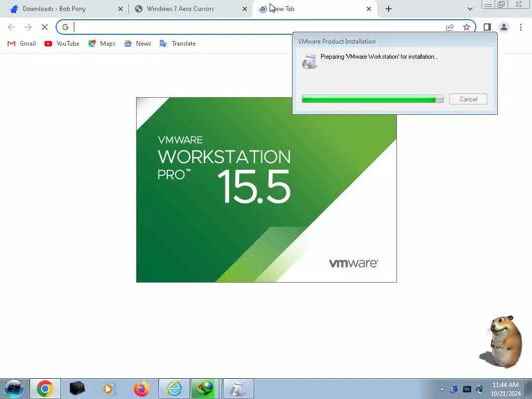Open the black folder taskbar icon

click(77, 389)
